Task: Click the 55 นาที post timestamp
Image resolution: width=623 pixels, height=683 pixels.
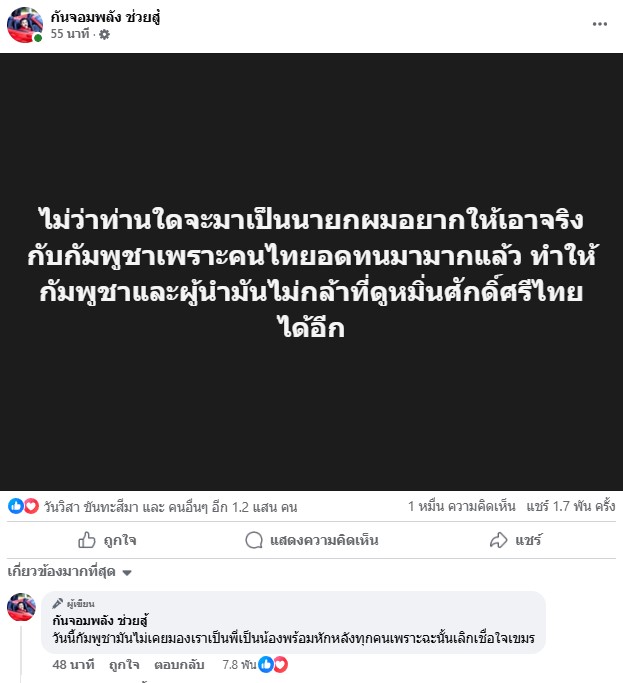Action: [70, 34]
